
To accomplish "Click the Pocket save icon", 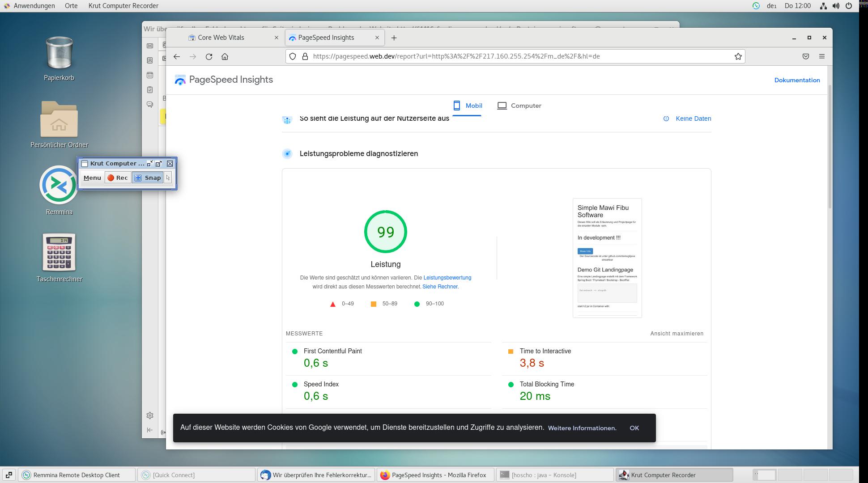I will point(805,56).
